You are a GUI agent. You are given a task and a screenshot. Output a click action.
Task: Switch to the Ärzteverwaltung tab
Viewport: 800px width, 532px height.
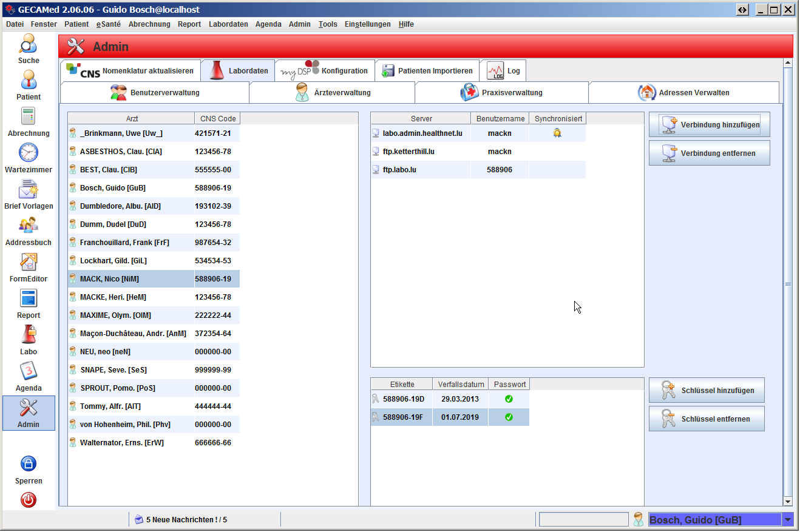pyautogui.click(x=332, y=93)
